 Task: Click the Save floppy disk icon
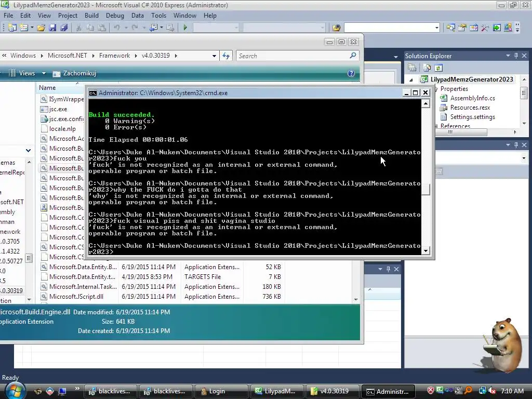tap(52, 28)
